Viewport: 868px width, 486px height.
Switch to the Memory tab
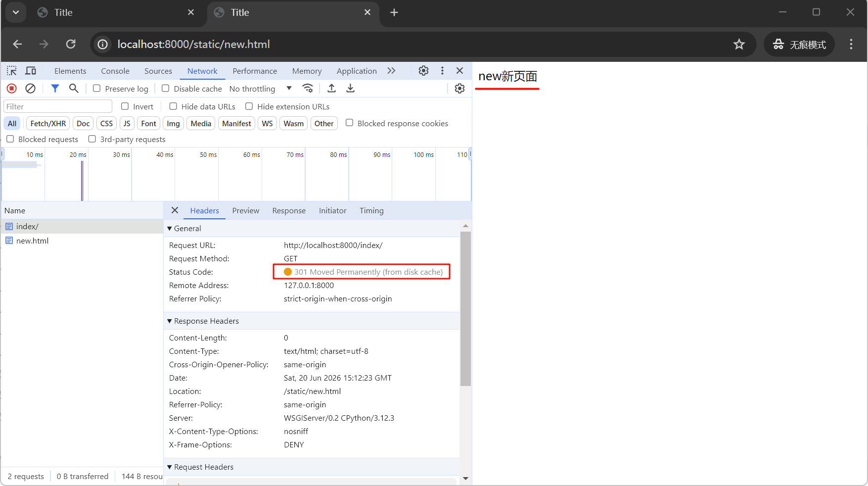pyautogui.click(x=307, y=71)
